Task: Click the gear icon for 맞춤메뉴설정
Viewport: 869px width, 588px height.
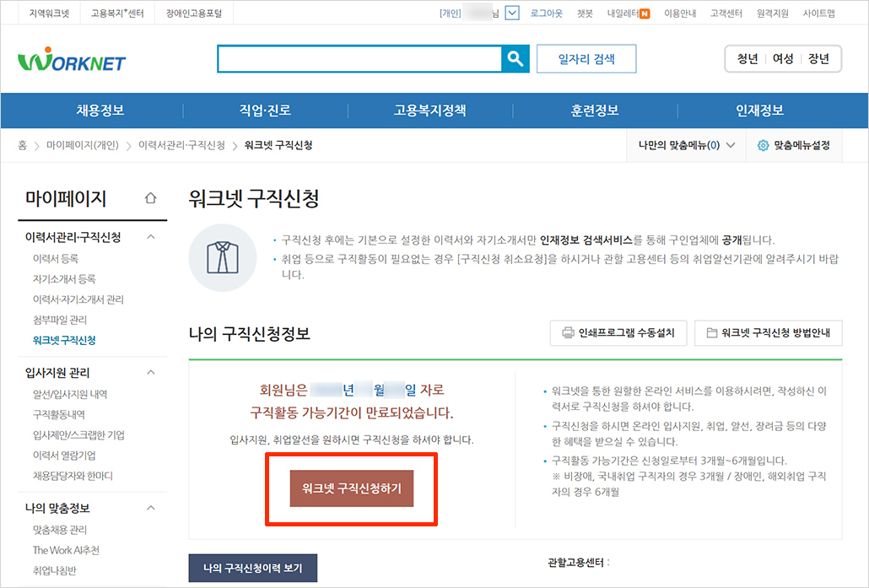Action: click(x=764, y=145)
